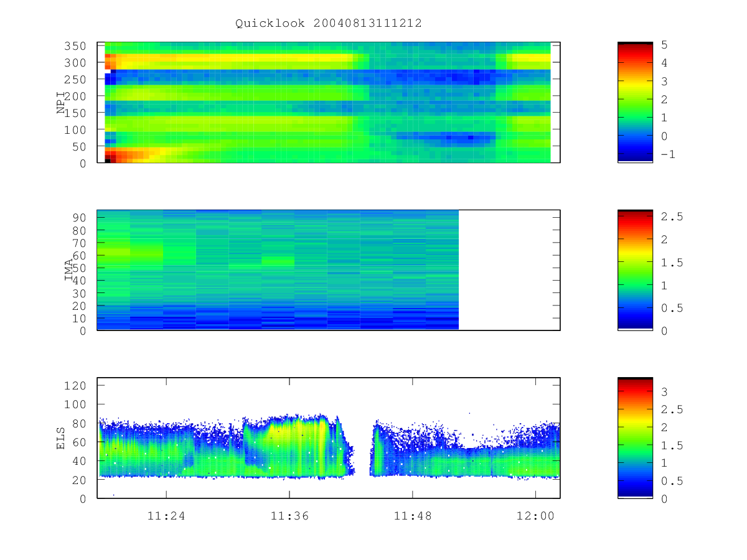The image size is (747, 560).
Task: Click the IMA axis label
Action: [x=68, y=270]
